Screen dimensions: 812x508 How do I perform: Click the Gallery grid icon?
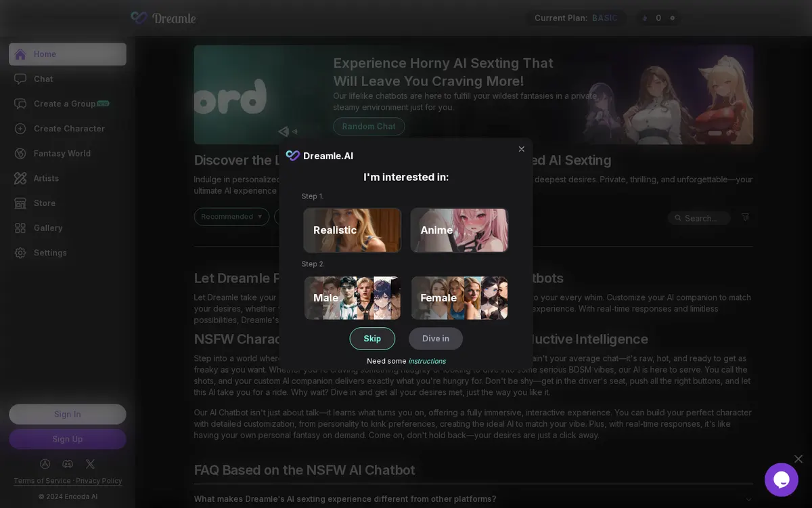pos(20,228)
